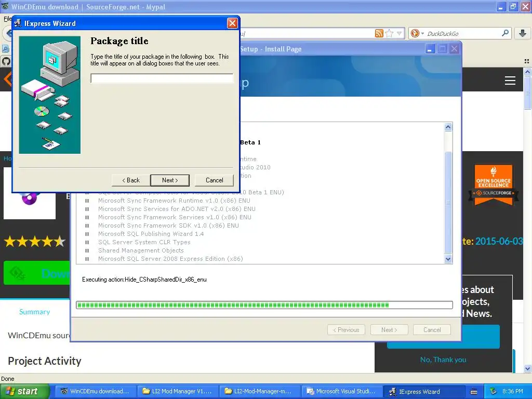This screenshot has width=532, height=399.
Task: Cancel the IExpress Wizard
Action: [214, 180]
